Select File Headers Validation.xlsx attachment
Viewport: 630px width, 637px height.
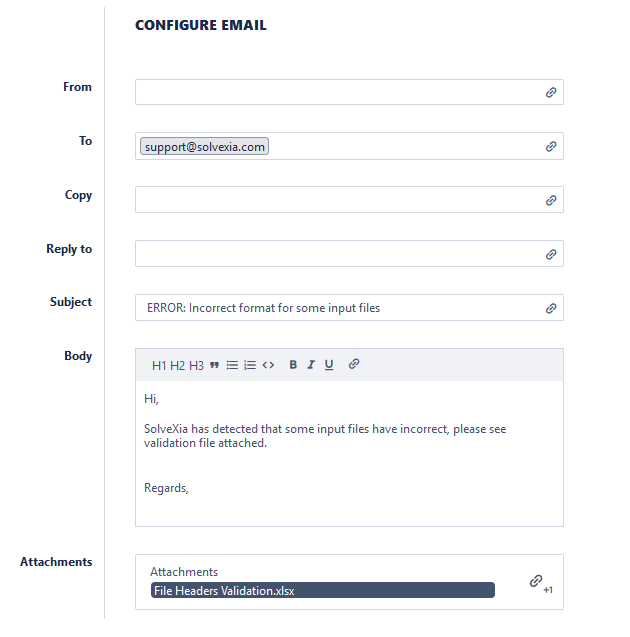pos(322,591)
